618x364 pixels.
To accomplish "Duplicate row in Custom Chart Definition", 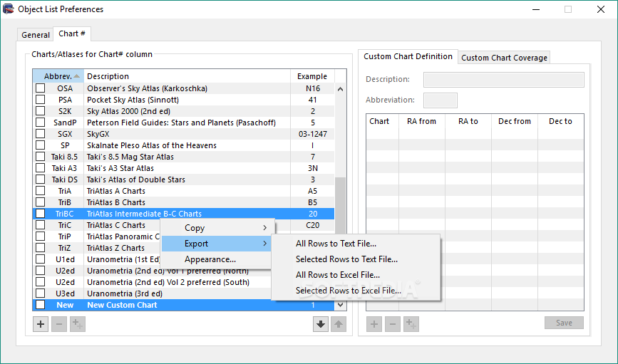I will pyautogui.click(x=411, y=324).
